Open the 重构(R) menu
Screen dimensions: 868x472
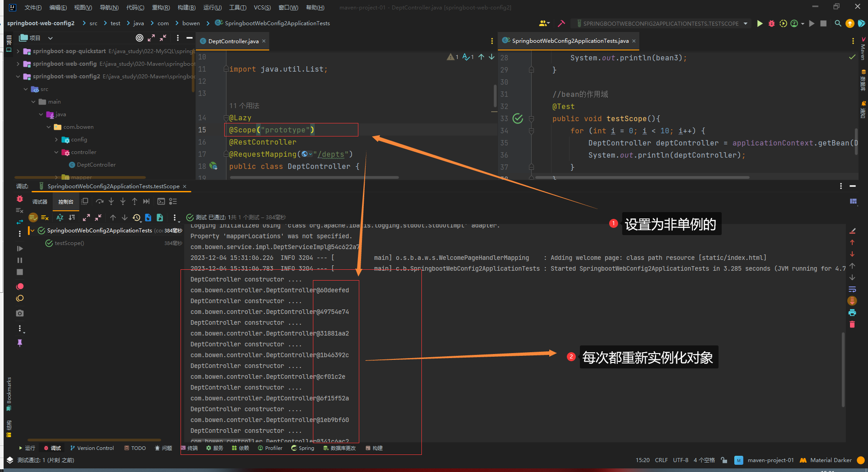(x=161, y=8)
